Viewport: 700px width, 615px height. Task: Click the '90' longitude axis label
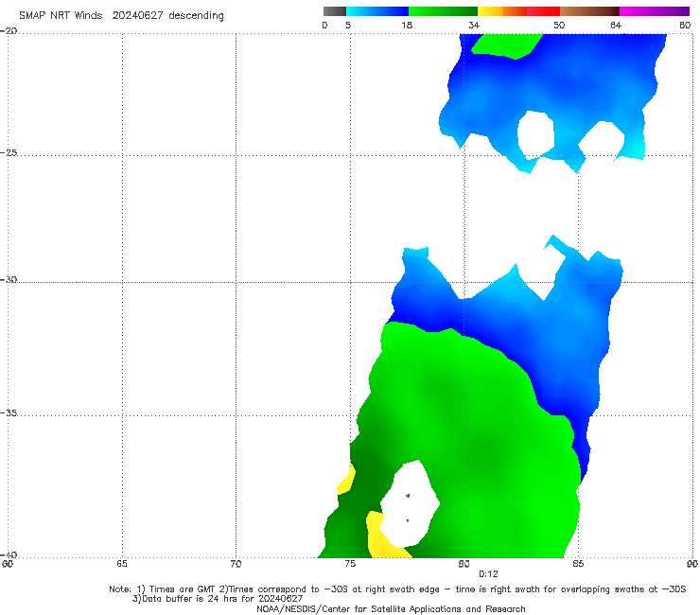click(x=692, y=564)
